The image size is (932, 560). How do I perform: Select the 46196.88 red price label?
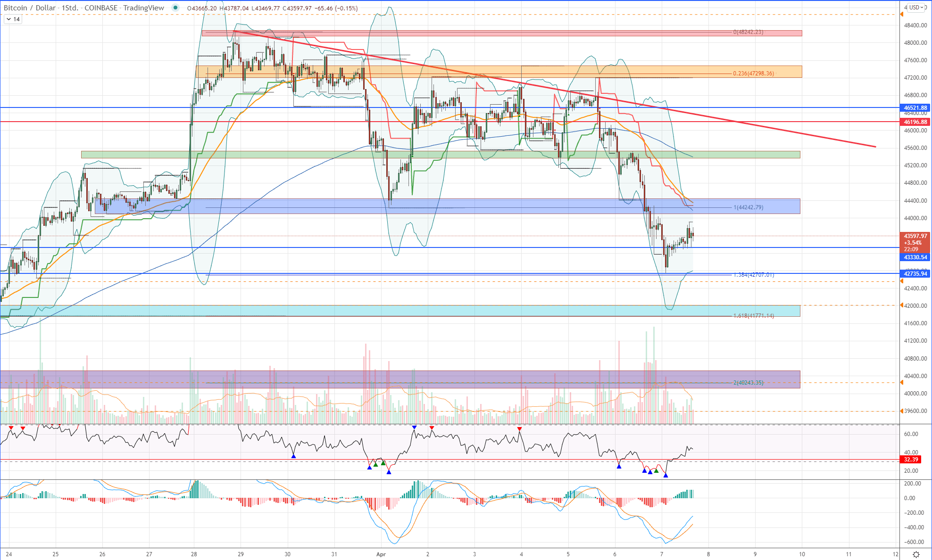click(915, 122)
